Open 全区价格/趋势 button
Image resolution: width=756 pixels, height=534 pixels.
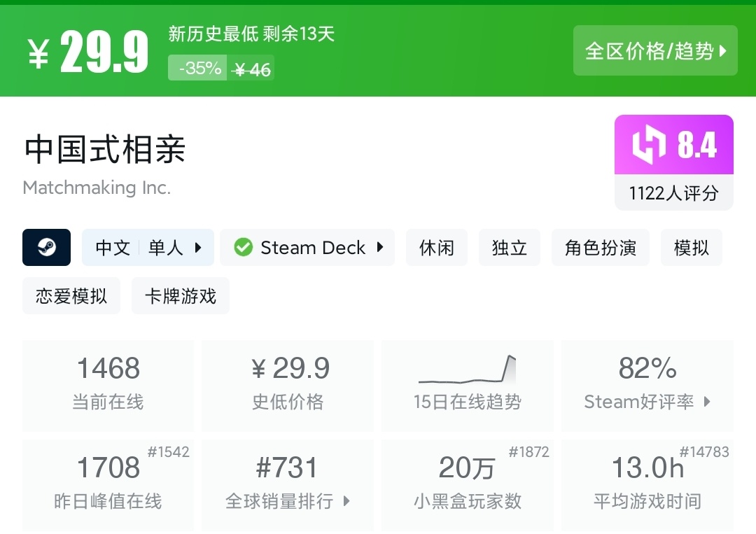[x=655, y=50]
